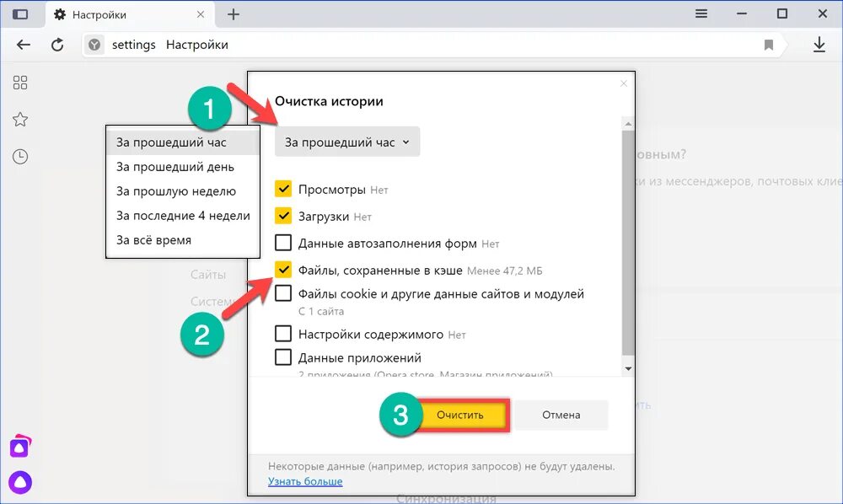The height and width of the screenshot is (504, 843).
Task: Open the time range dropdown in the dialog
Action: (347, 142)
